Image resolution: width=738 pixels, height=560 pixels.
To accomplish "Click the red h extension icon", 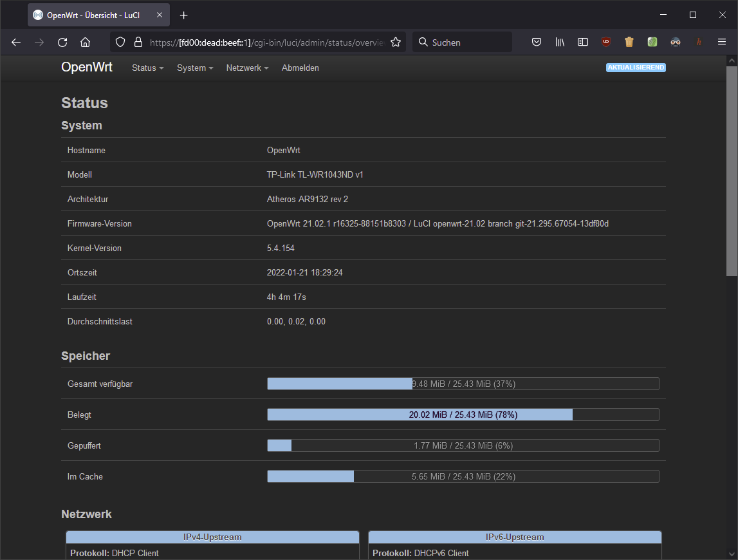I will click(699, 42).
